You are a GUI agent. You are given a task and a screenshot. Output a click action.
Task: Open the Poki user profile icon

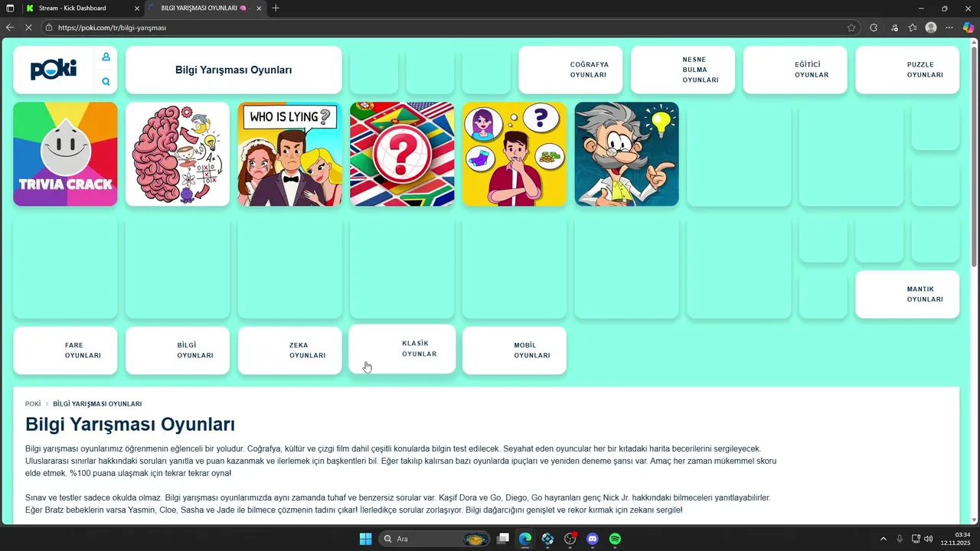pyautogui.click(x=106, y=57)
